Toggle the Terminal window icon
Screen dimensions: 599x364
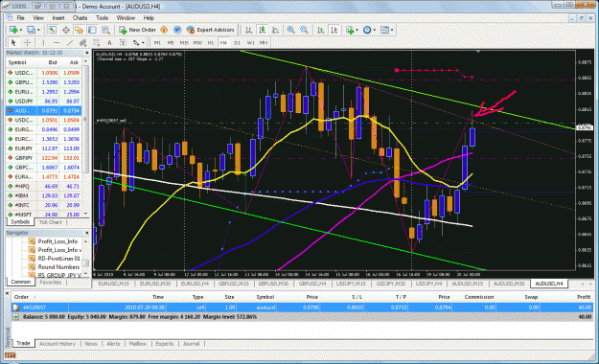coord(92,30)
